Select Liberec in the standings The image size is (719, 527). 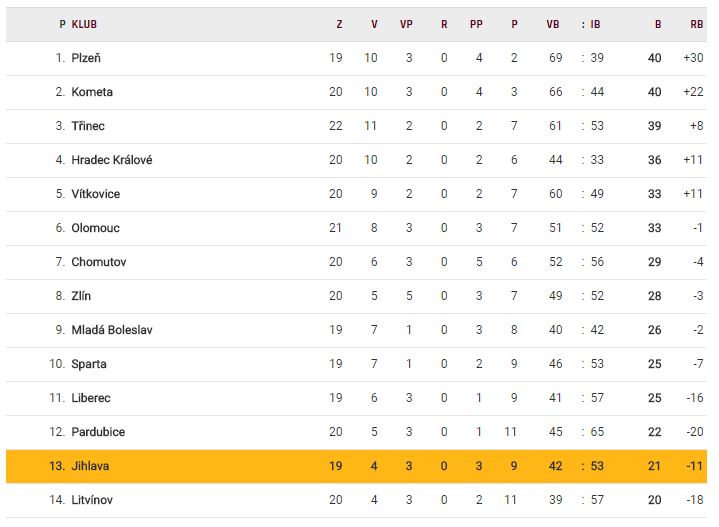(x=91, y=398)
